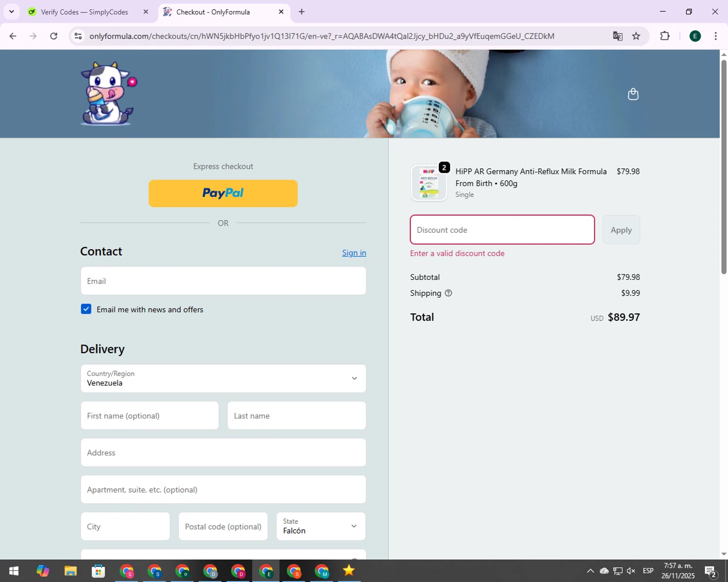Image resolution: width=728 pixels, height=582 pixels.
Task: Open a new browser tab
Action: pyautogui.click(x=301, y=12)
